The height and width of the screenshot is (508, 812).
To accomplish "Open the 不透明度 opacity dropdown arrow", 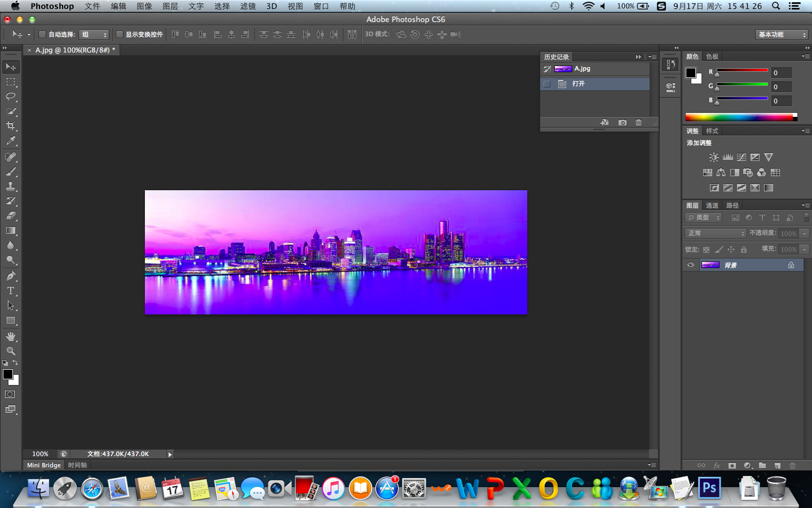I will click(x=805, y=233).
